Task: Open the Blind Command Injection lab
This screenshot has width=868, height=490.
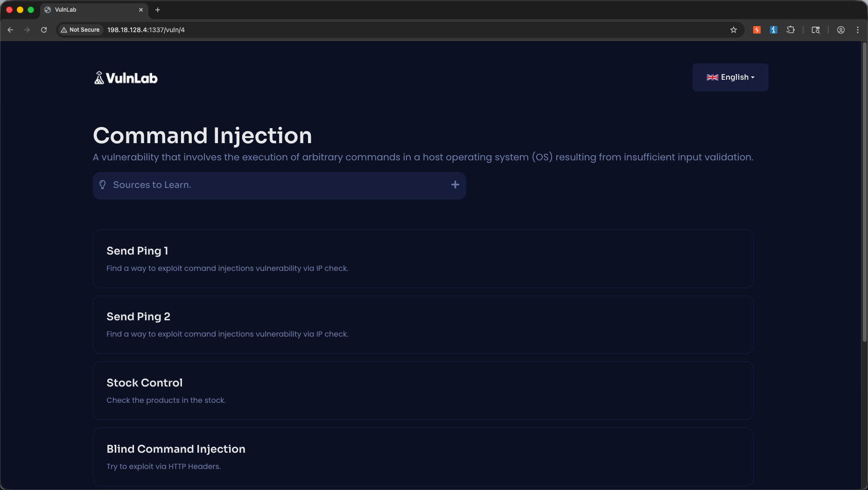Action: (423, 457)
